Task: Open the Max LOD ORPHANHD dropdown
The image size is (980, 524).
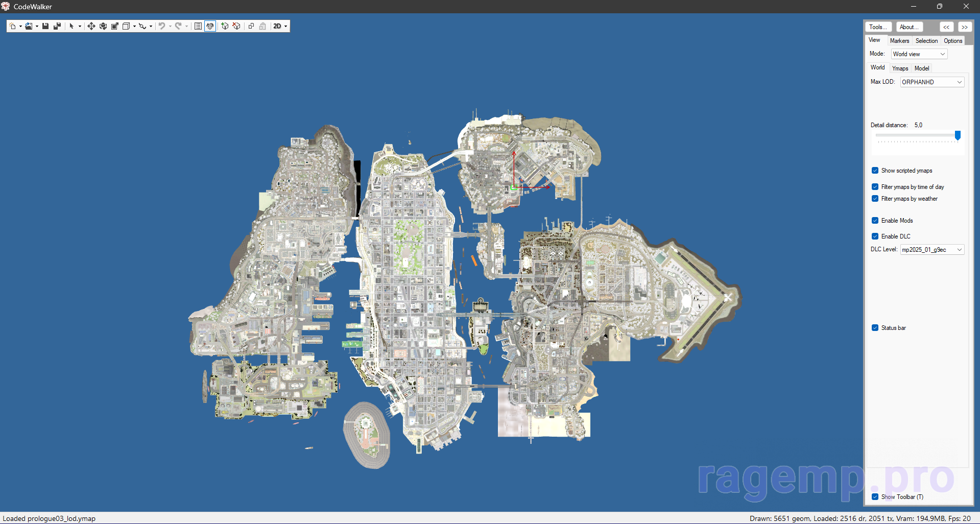Action: pos(932,82)
